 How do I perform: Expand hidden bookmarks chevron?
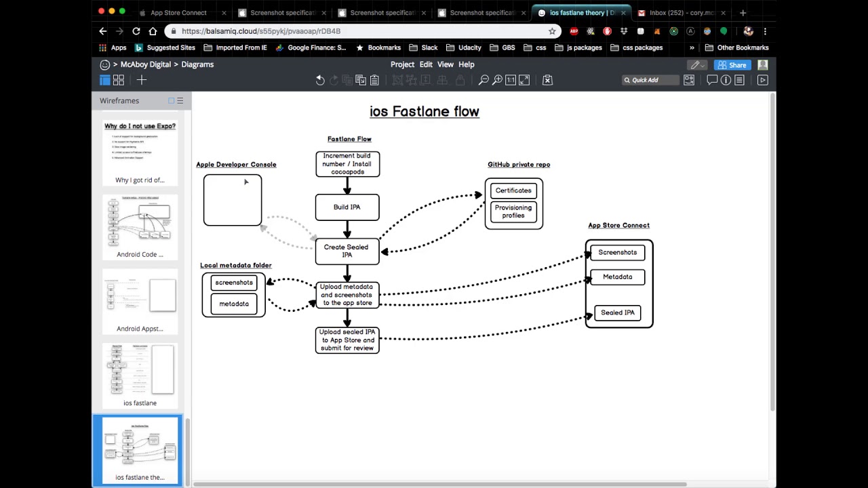[x=692, y=47]
